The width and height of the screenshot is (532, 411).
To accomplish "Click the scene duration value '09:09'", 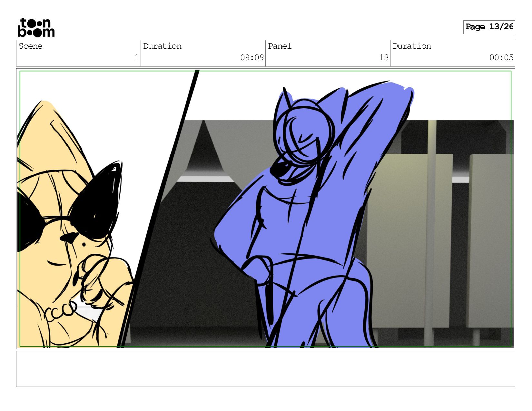I will point(252,58).
